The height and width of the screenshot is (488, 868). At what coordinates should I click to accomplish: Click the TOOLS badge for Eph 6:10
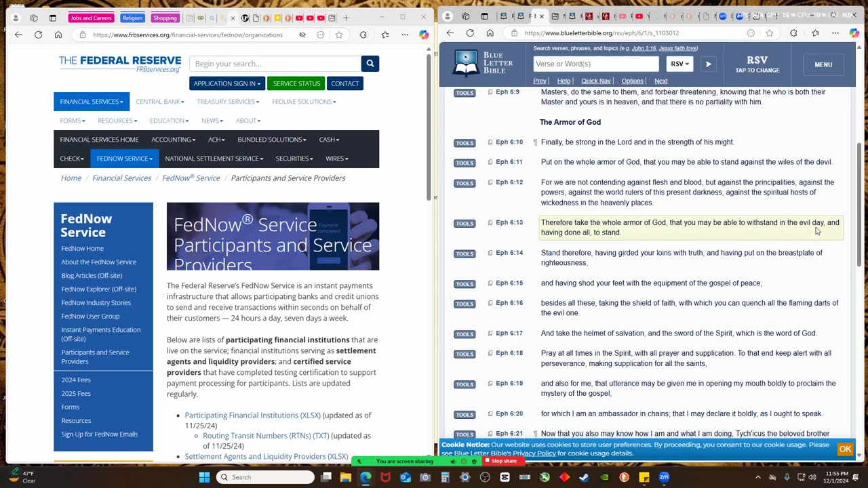click(465, 143)
